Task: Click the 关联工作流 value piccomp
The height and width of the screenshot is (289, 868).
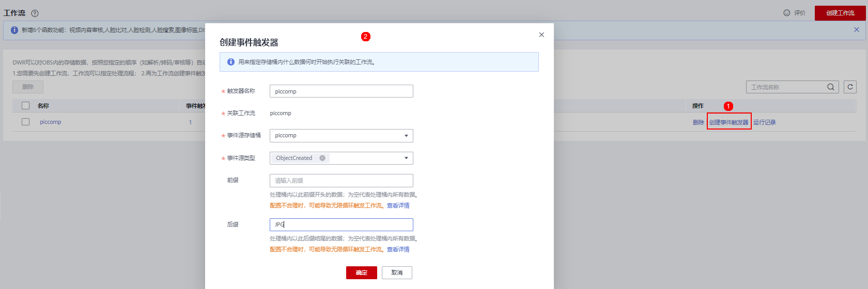Action: coord(281,113)
